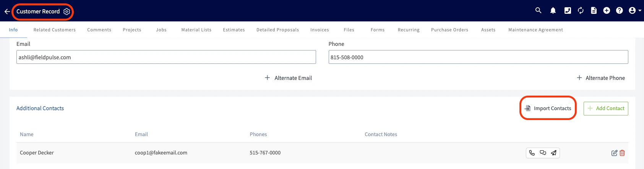This screenshot has height=169, width=644.
Task: Select the name Cooper Decker
Action: (x=37, y=153)
